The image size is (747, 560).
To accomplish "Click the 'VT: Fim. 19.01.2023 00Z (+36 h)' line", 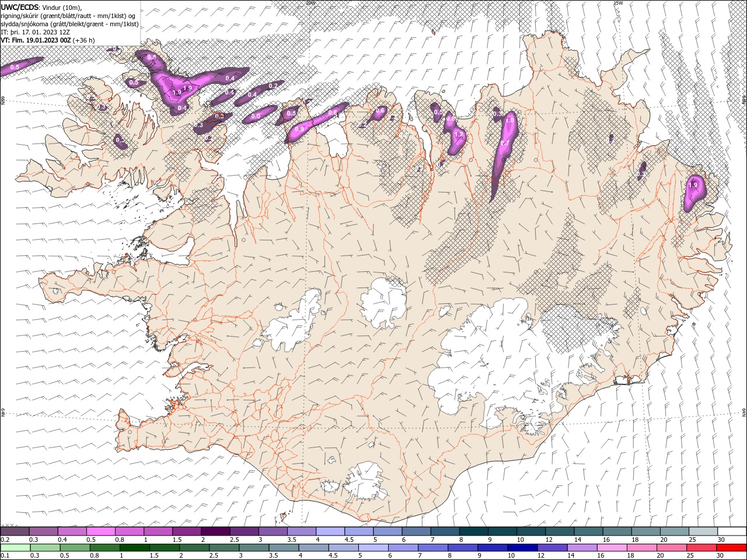I will [x=48, y=40].
